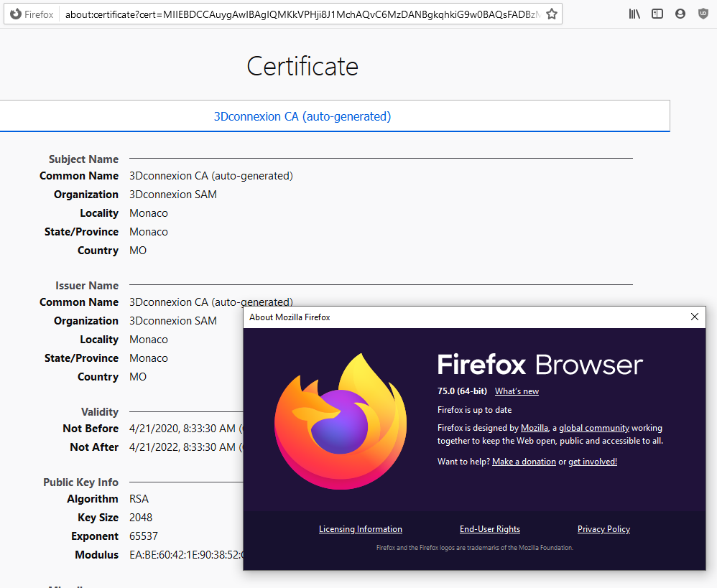Click the Firefox logo in About dialog
Screen dimensions: 717x588
341,421
